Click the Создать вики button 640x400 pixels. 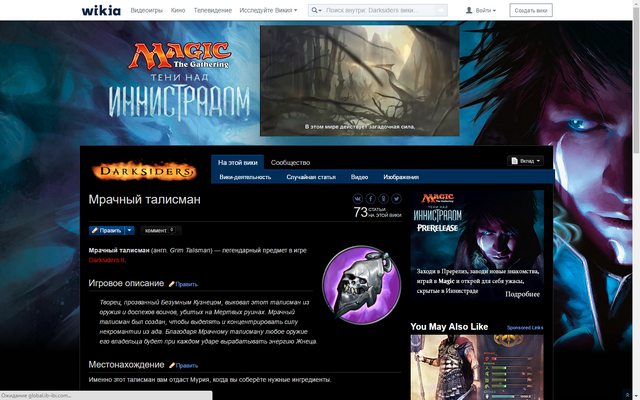[531, 10]
